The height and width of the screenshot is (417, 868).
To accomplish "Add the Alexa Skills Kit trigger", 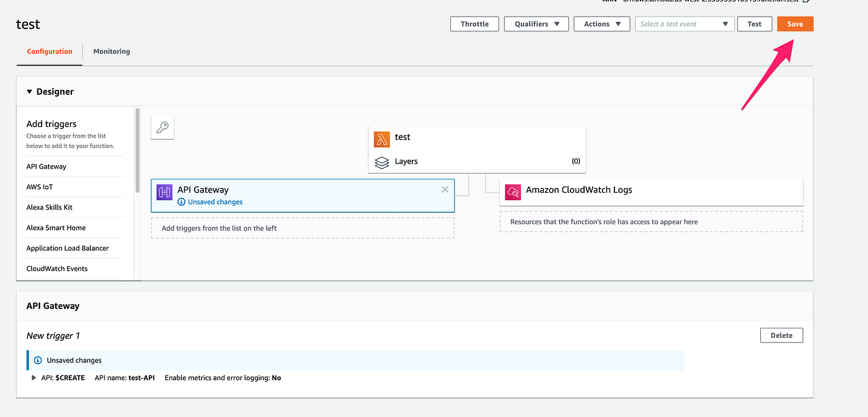I will coord(50,207).
